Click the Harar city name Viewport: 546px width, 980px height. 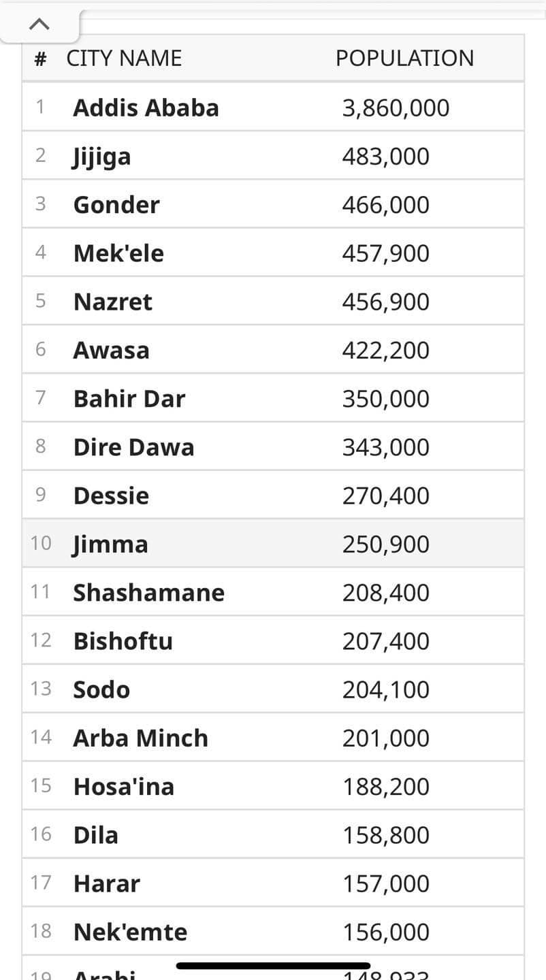pyautogui.click(x=107, y=883)
